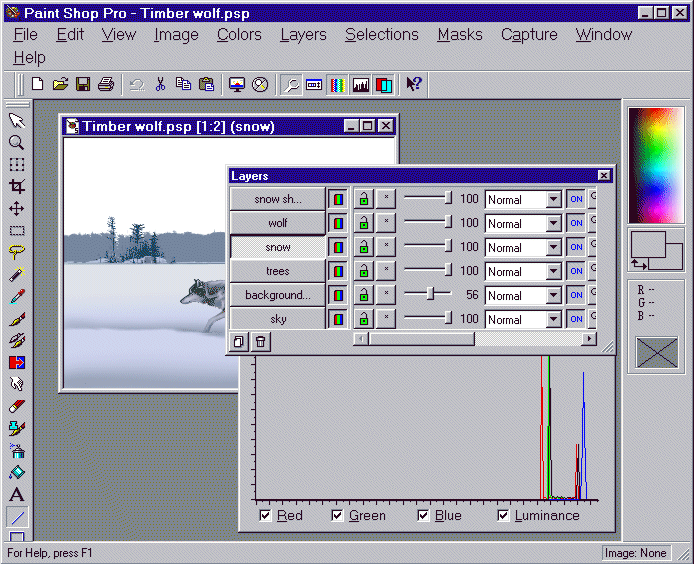
Task: Toggle the Green channel checkbox
Action: click(x=337, y=516)
